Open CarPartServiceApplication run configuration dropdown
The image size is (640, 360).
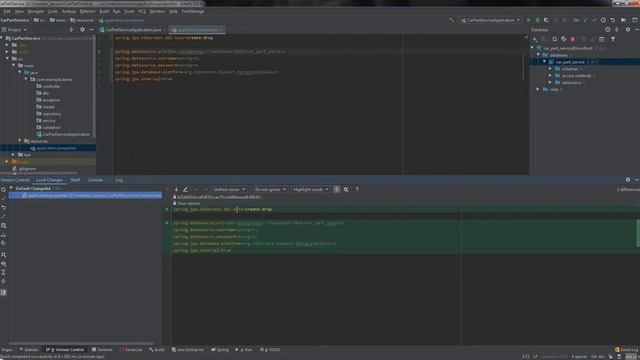coord(490,20)
